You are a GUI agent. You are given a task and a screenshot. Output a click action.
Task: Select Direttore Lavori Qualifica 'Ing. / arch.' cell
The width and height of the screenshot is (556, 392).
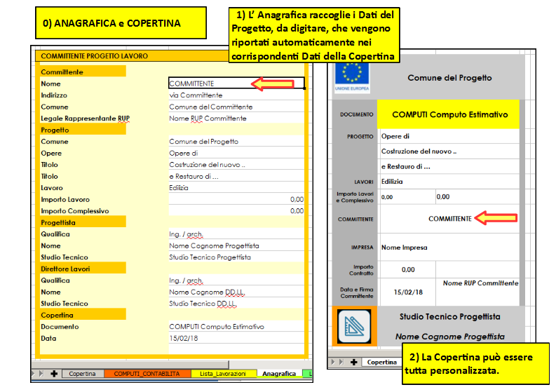point(236,281)
